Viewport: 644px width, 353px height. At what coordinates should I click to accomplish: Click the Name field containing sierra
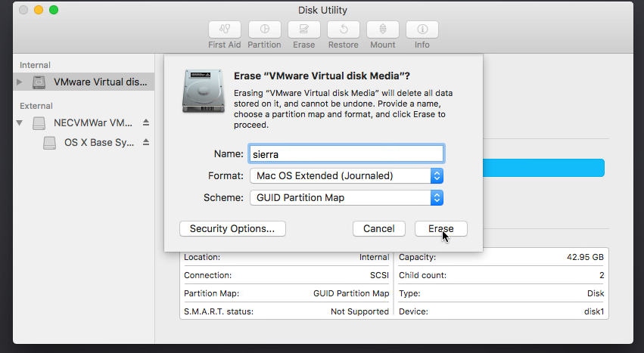pos(347,154)
